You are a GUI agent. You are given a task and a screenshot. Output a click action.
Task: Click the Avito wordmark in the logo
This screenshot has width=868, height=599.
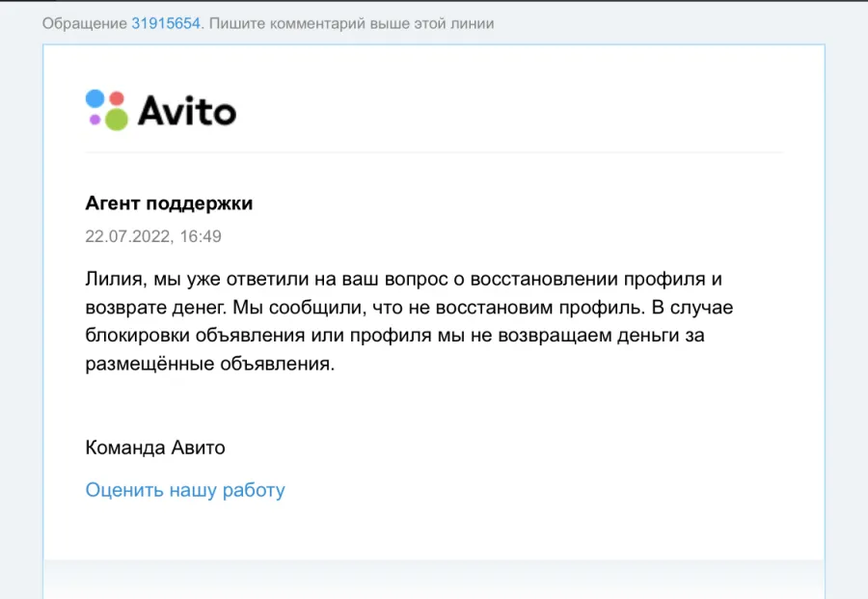(187, 111)
